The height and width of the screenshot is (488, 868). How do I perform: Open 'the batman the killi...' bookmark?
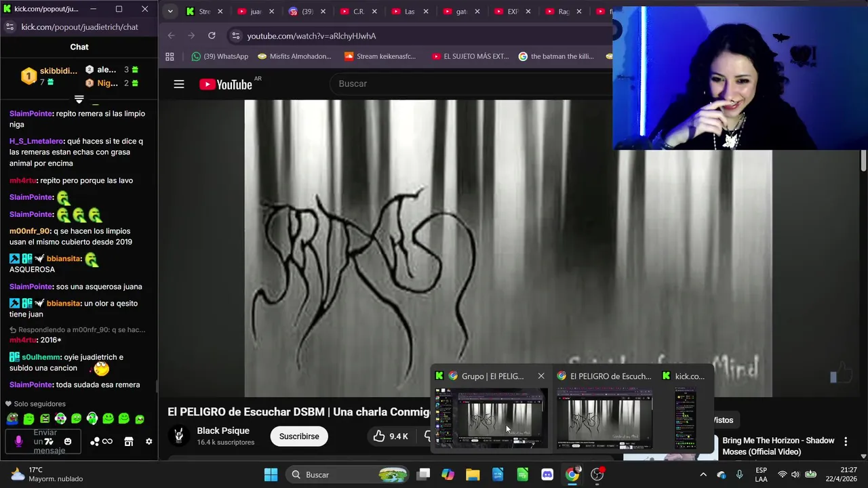[x=556, y=56]
